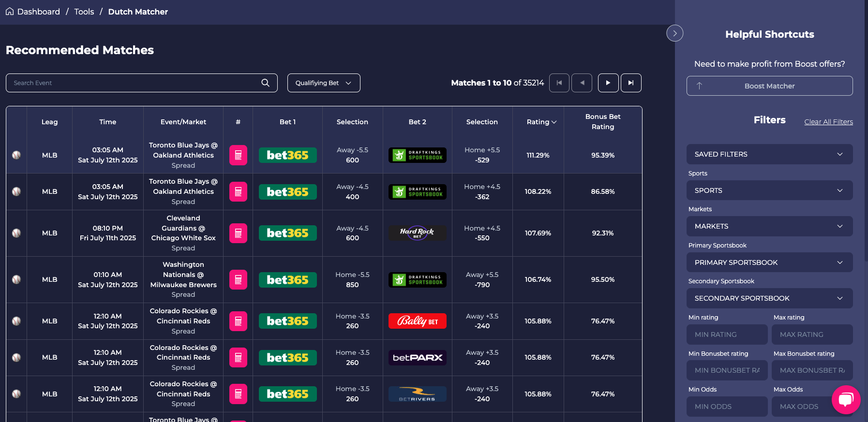
Task: Click rating 108.22% cell
Action: 538,192
